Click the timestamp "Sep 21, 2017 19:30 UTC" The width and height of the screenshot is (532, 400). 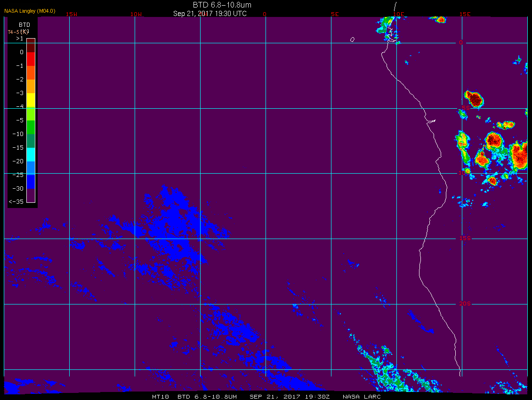210,14
